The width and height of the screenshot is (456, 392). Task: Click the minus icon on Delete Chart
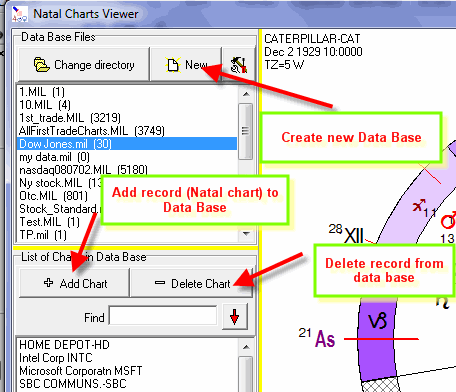pos(160,283)
